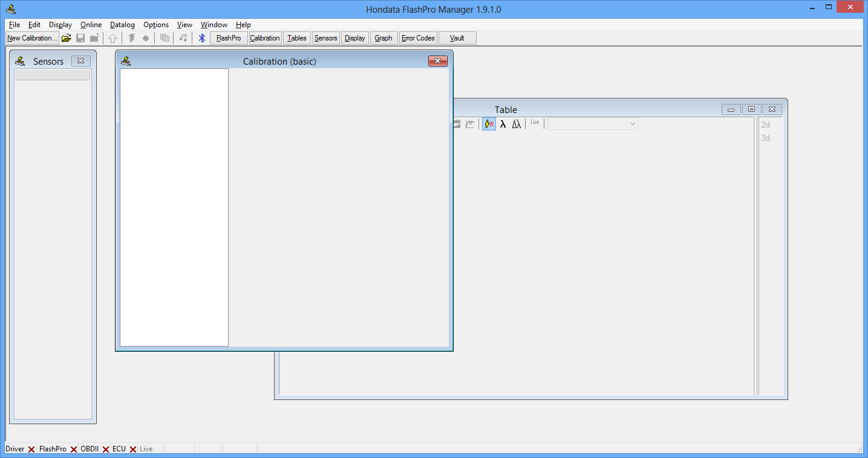Close the Table window

(772, 109)
